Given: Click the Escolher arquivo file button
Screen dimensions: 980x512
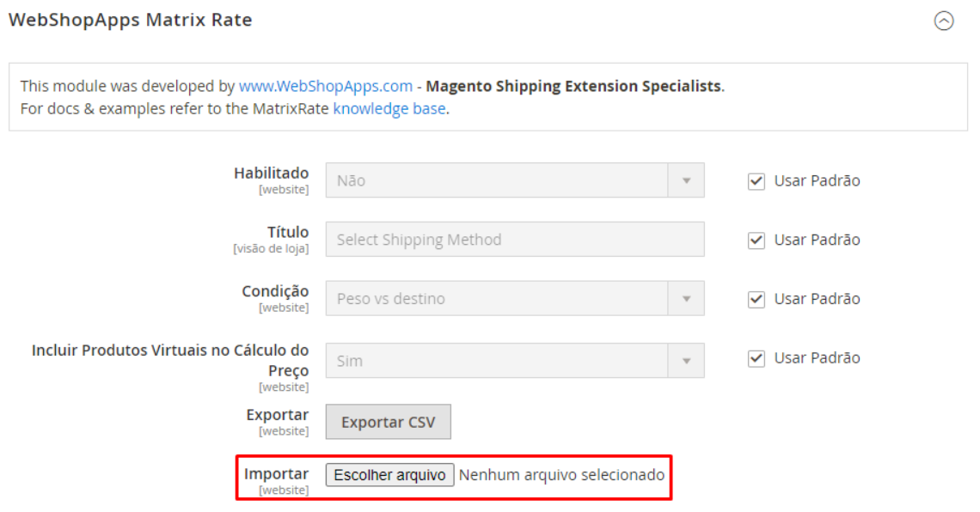Looking at the screenshot, I should tap(389, 475).
